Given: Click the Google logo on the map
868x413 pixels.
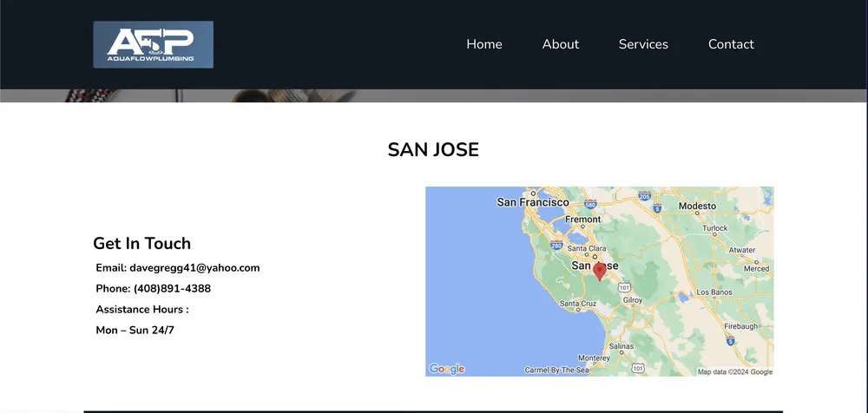Looking at the screenshot, I should pos(447,369).
